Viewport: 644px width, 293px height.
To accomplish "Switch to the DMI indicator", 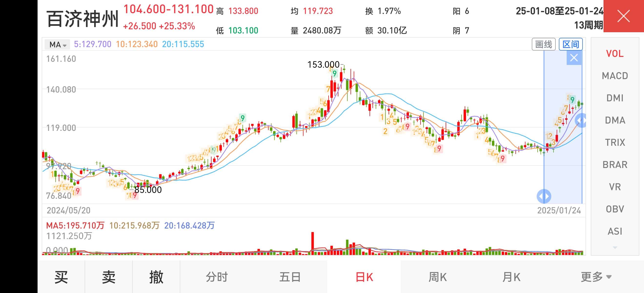I will point(615,98).
